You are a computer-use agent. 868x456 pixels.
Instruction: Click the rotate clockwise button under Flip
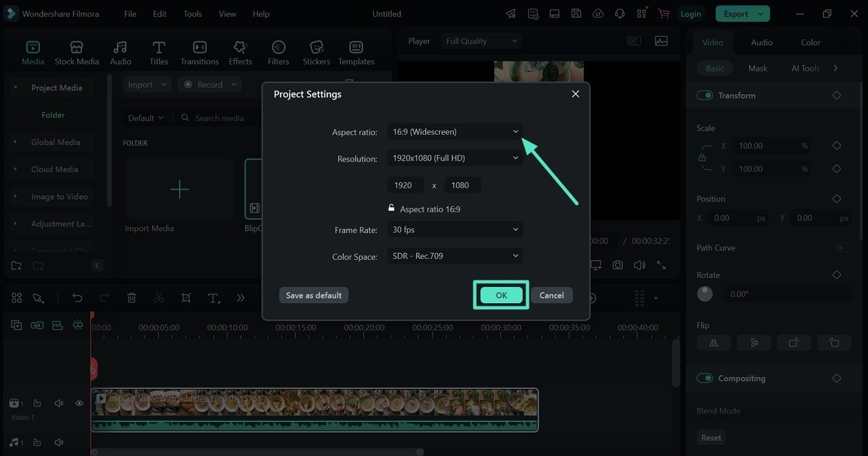pos(794,343)
